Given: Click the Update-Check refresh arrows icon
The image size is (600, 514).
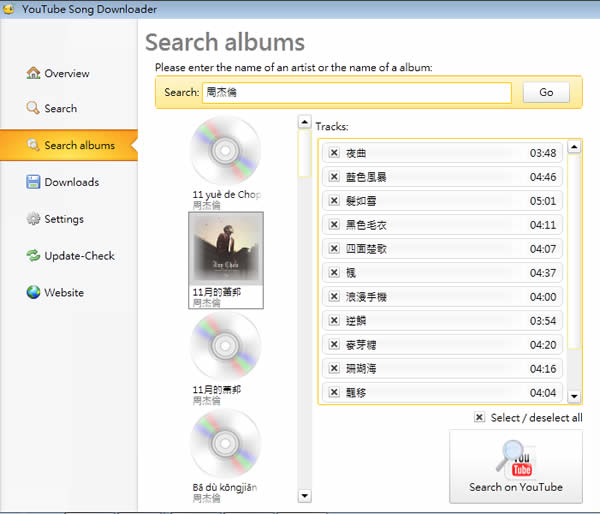Looking at the screenshot, I should pos(33,256).
